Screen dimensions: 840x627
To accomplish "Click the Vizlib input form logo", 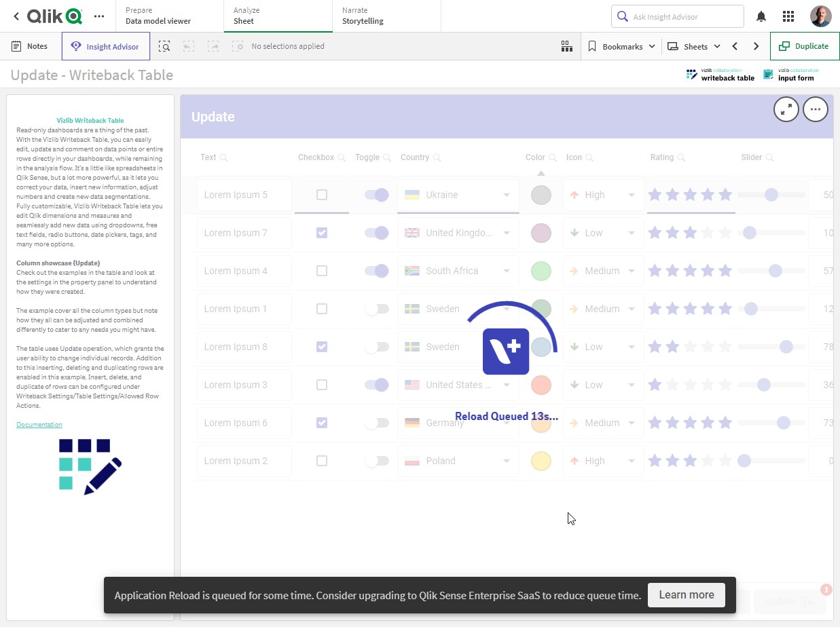I will click(x=790, y=74).
